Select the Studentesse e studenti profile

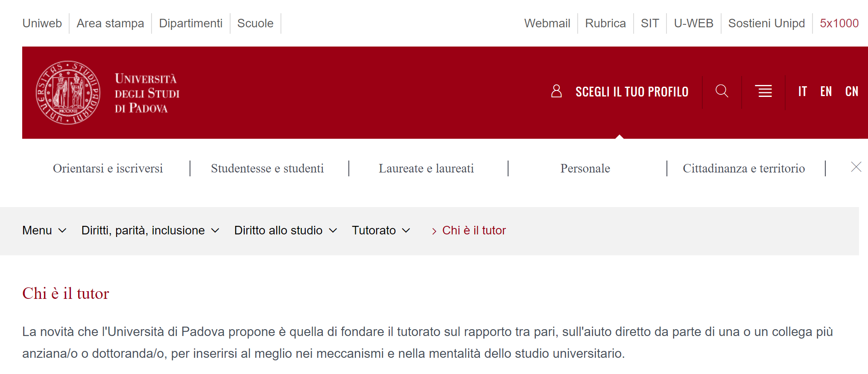(x=267, y=169)
